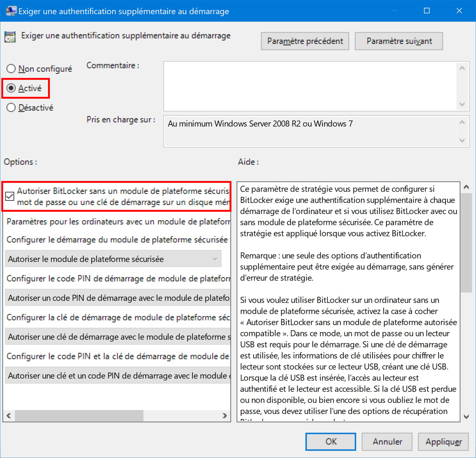The width and height of the screenshot is (476, 458).
Task: Select the Désactivé radio button
Action: (x=11, y=107)
